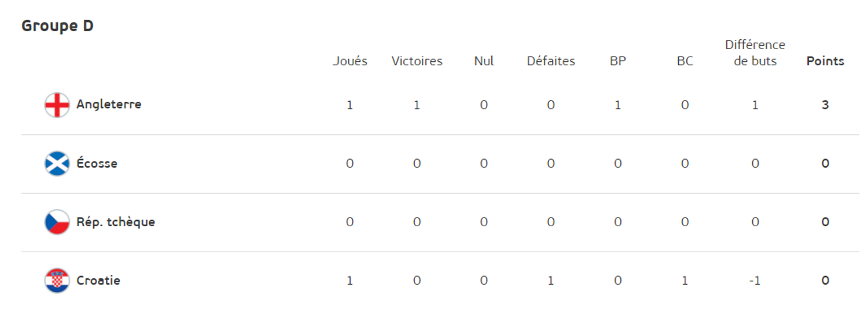Click the Scotland flag icon
The image size is (868, 313).
57,164
